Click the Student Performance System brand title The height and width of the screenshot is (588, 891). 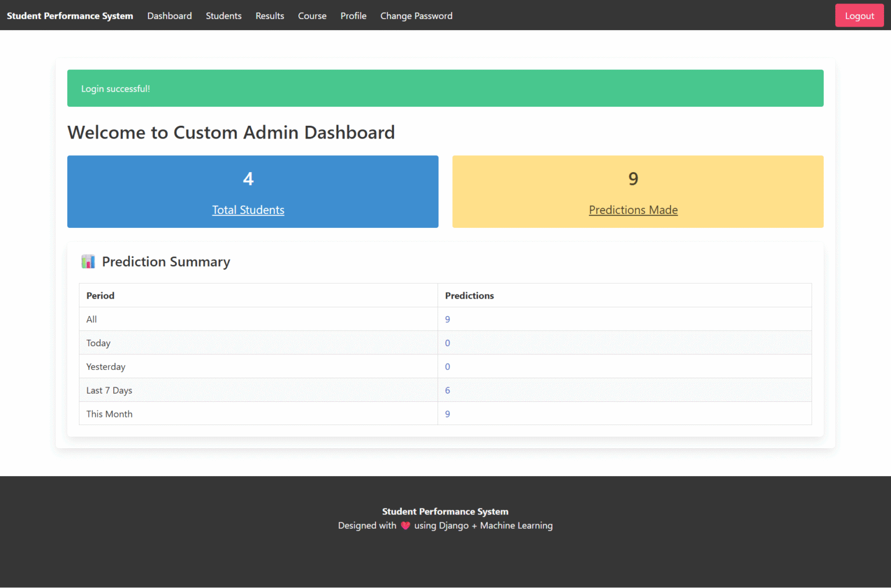[70, 16]
